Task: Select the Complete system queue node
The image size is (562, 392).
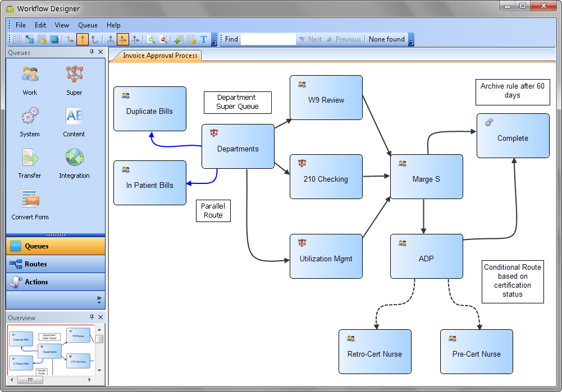Action: point(513,136)
